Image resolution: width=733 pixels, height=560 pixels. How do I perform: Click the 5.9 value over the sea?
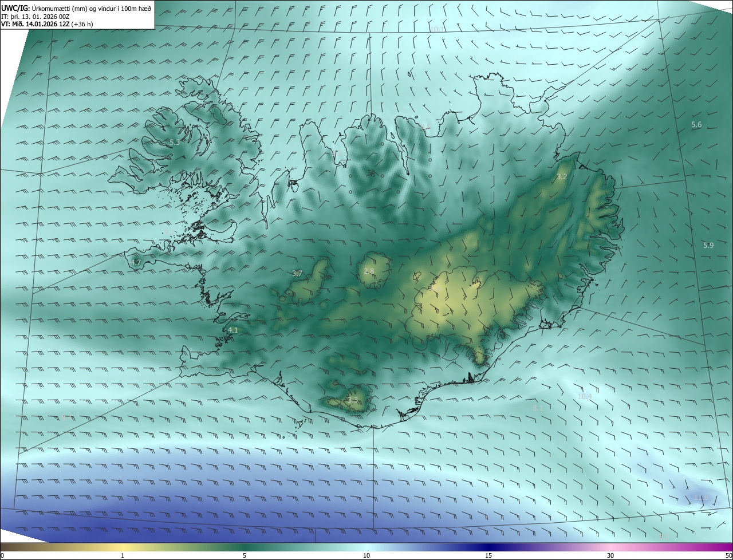[x=708, y=246]
